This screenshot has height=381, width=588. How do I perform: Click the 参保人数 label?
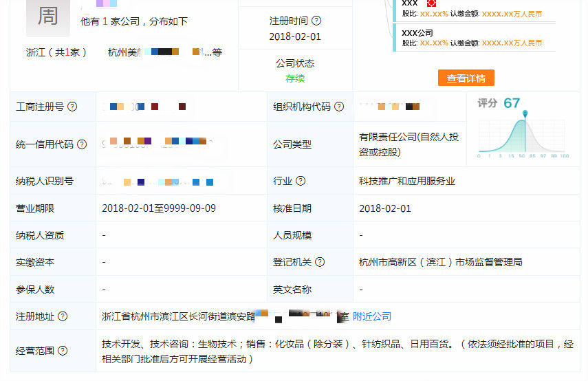35,290
